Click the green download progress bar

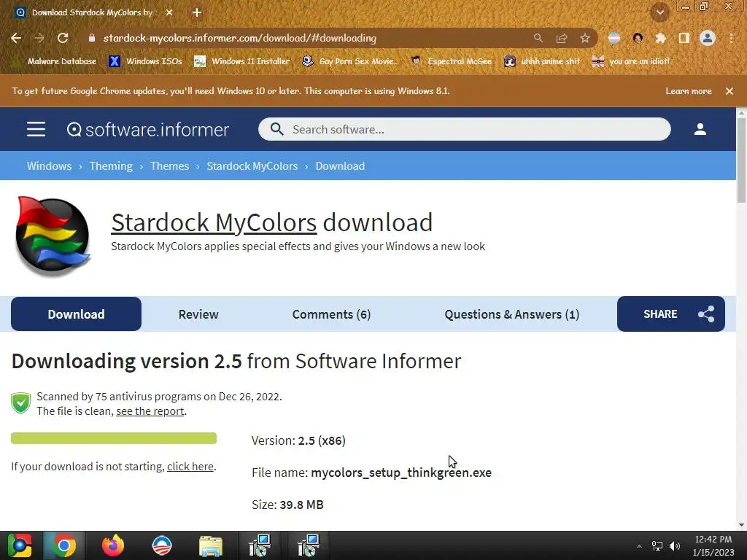coord(114,438)
